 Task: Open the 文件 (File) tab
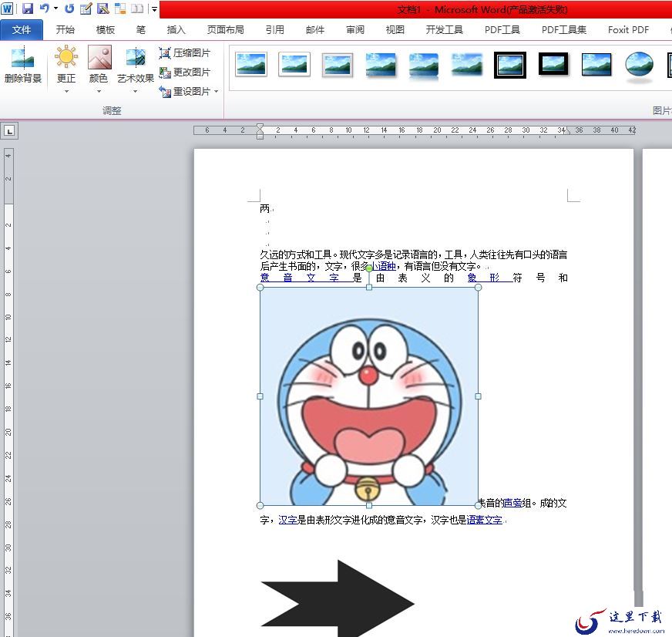click(x=22, y=29)
